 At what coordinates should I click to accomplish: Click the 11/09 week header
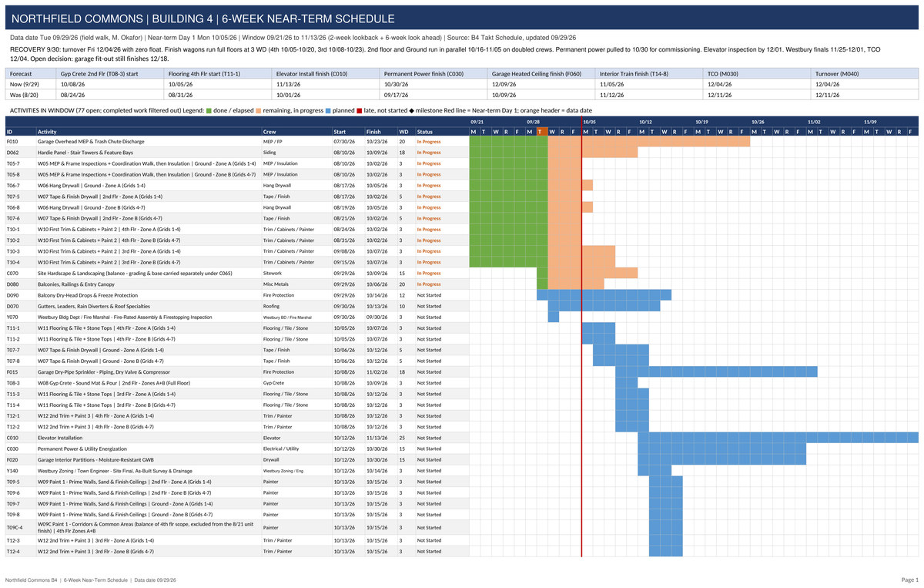point(870,122)
